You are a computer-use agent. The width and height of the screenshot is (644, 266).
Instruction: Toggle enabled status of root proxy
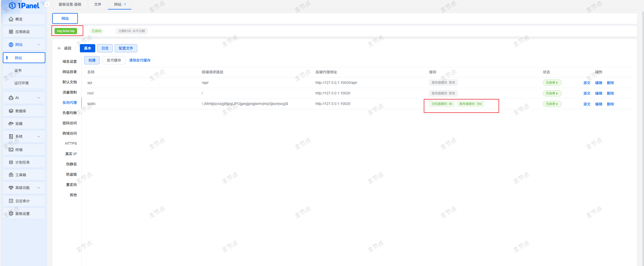pyautogui.click(x=552, y=93)
